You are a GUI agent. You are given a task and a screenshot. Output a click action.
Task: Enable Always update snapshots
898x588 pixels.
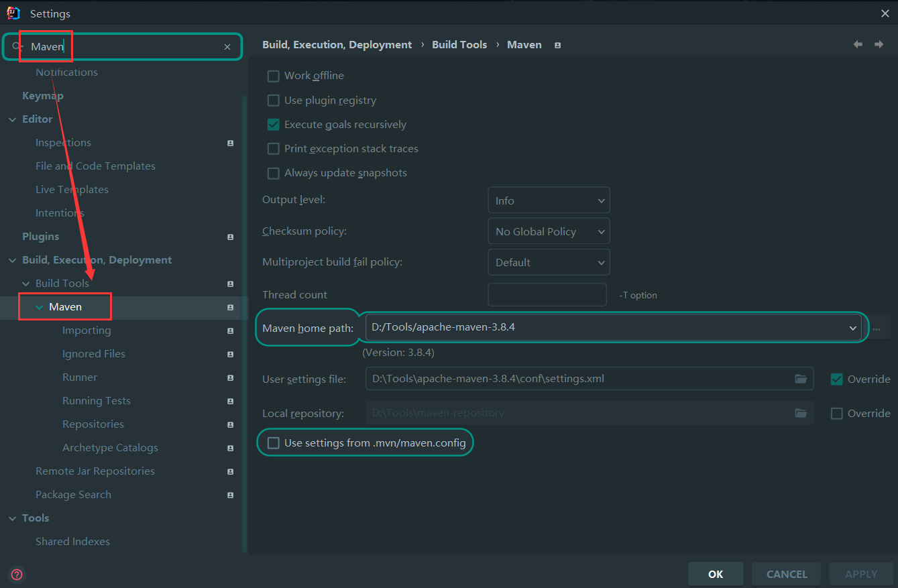point(273,173)
